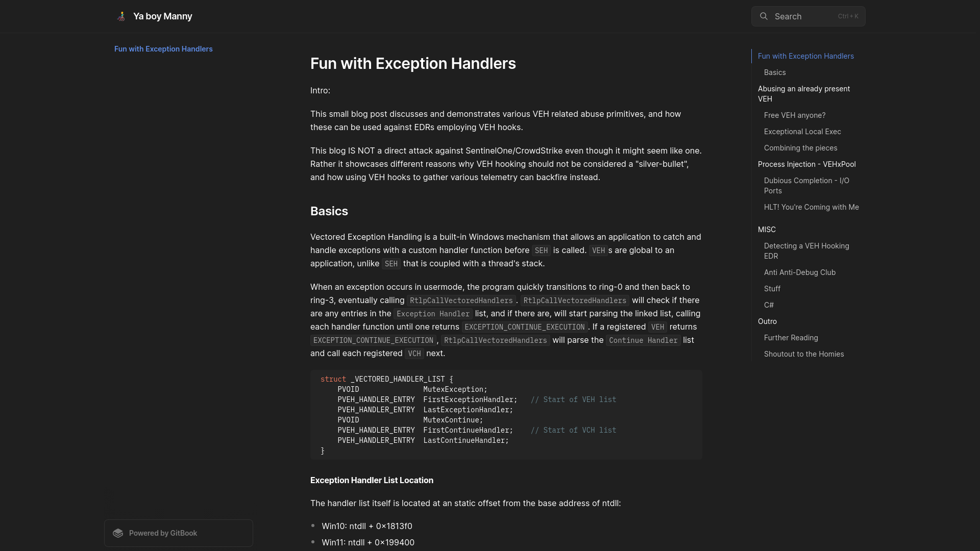
Task: Click the emoji icon next to Ya boy Manny
Action: click(x=121, y=16)
